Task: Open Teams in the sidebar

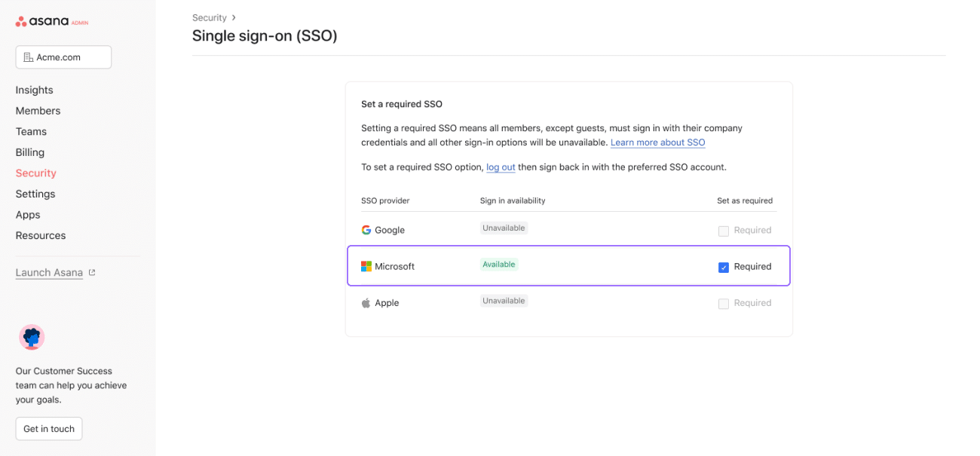Action: 31,131
